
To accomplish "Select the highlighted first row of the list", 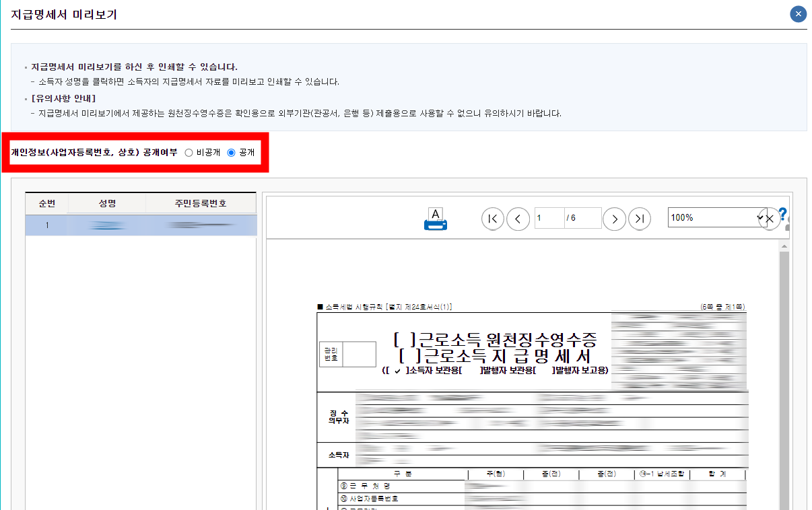I will (141, 225).
